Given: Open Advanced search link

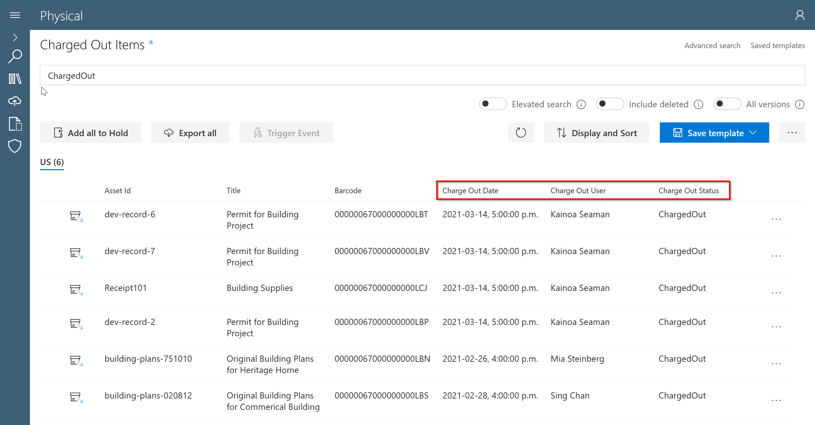Looking at the screenshot, I should (x=712, y=46).
